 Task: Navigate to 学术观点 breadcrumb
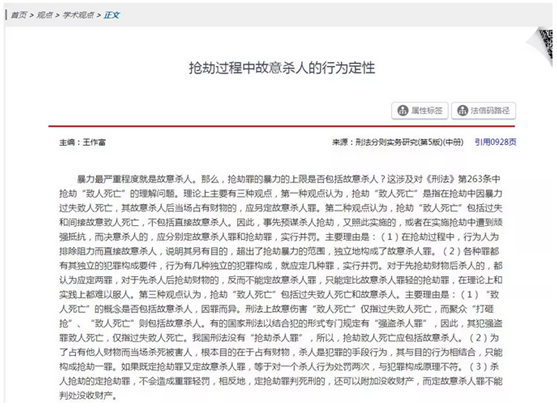[x=78, y=15]
